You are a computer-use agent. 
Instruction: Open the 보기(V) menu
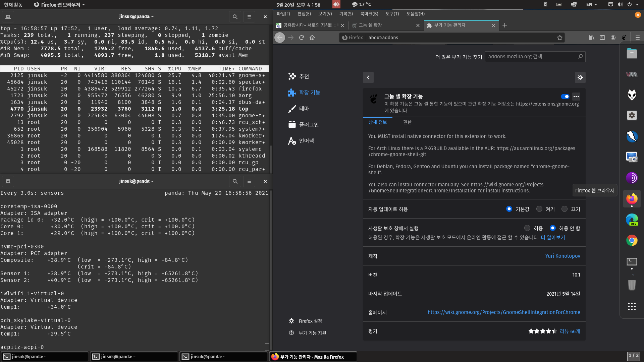325,14
